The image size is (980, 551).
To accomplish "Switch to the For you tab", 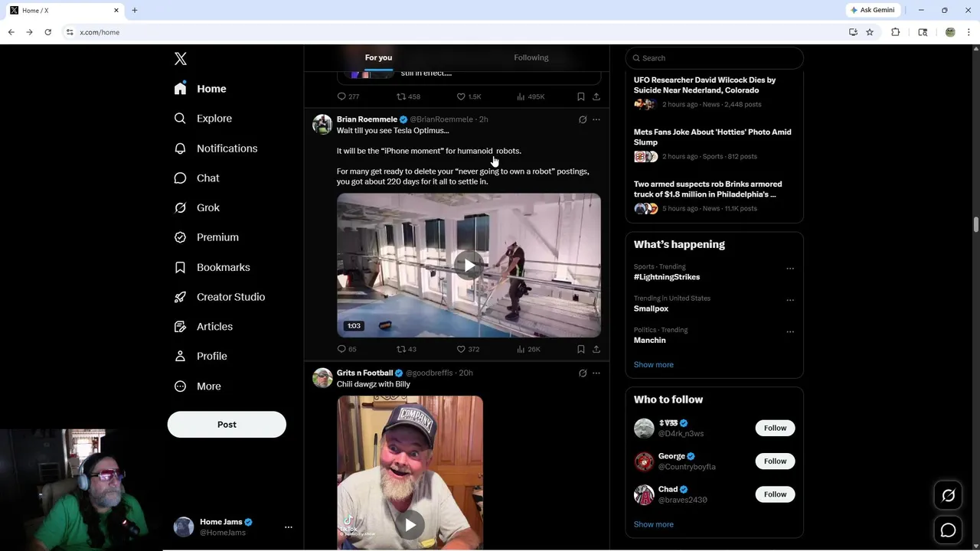I will pyautogui.click(x=378, y=58).
